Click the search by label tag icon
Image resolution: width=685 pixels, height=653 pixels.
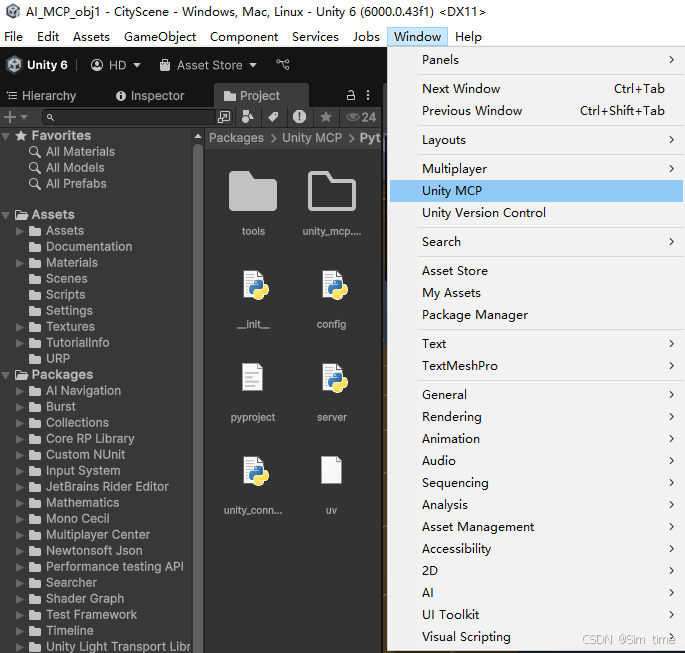[x=273, y=117]
